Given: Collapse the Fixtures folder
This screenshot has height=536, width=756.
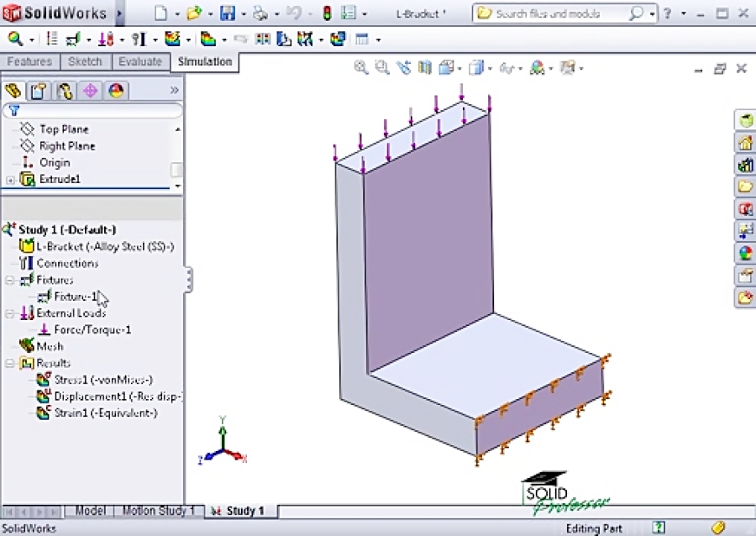Looking at the screenshot, I should (8, 280).
